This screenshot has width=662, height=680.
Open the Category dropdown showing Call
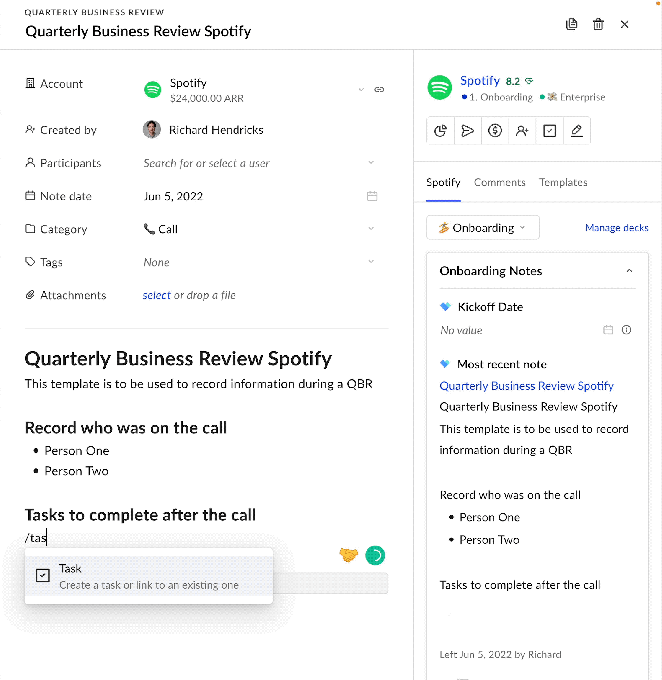click(260, 229)
